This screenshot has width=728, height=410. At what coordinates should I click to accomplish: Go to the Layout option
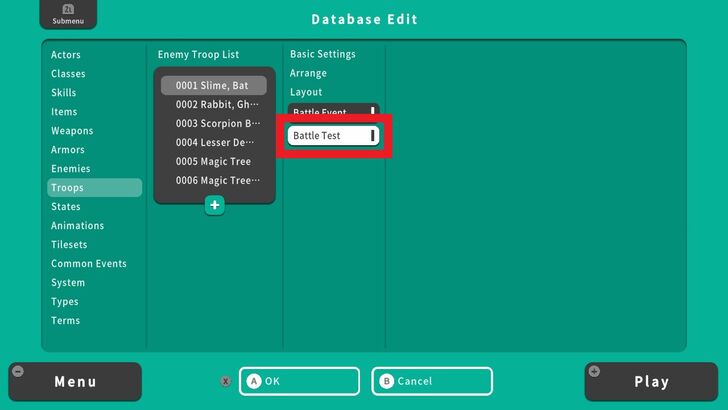pyautogui.click(x=306, y=92)
